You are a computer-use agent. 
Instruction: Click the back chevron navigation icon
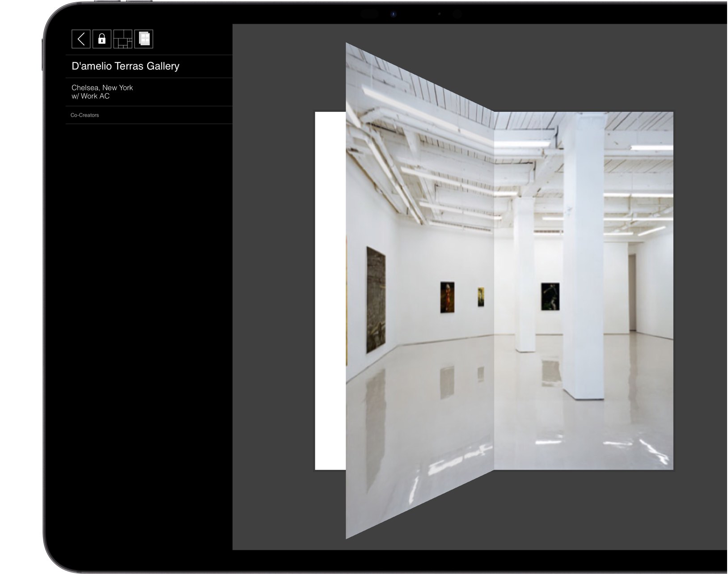pyautogui.click(x=81, y=40)
